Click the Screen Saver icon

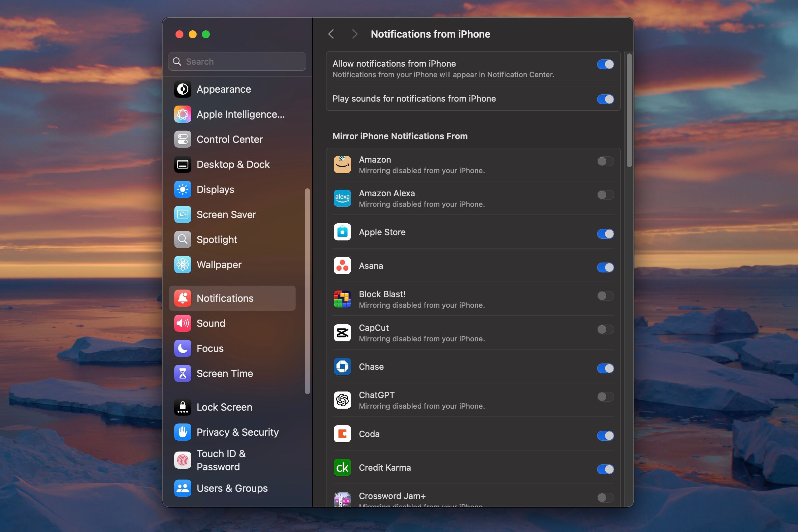182,215
